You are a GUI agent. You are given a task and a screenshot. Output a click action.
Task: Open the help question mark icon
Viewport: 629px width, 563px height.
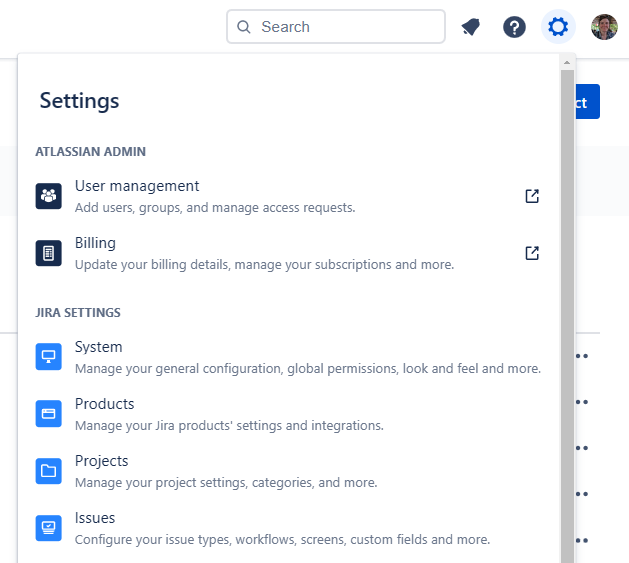click(514, 27)
